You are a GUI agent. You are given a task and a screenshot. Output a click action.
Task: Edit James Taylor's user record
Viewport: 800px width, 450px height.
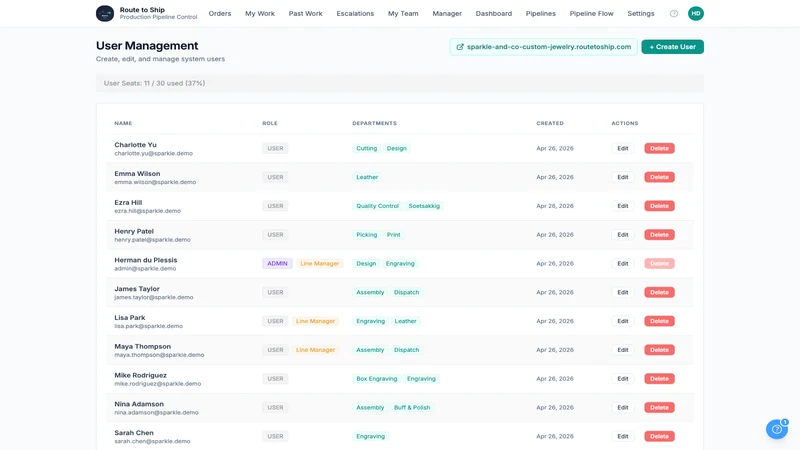[623, 292]
